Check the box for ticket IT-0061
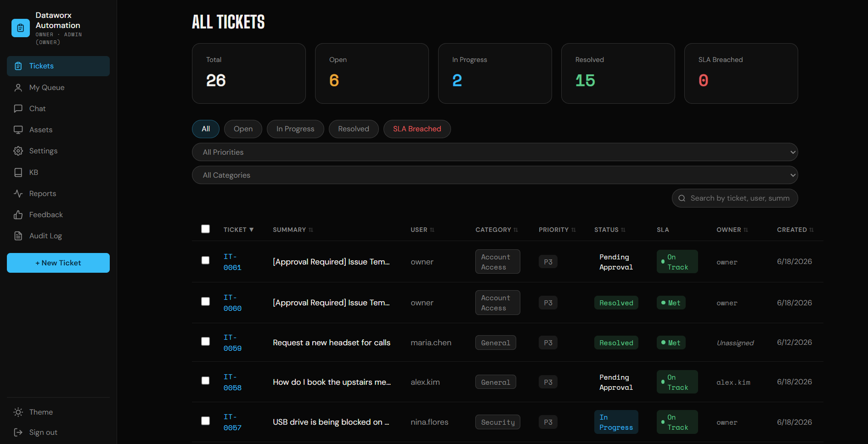The height and width of the screenshot is (444, 868). [x=205, y=260]
